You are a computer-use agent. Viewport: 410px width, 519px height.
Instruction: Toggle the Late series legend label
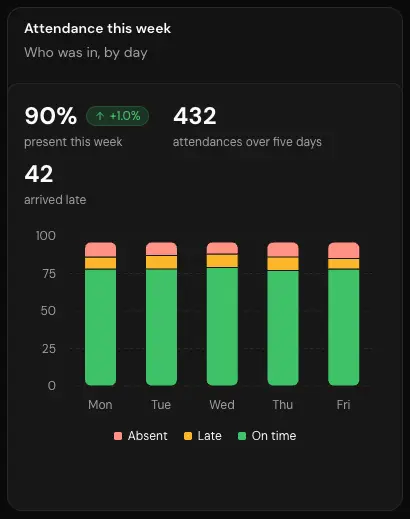pos(209,436)
